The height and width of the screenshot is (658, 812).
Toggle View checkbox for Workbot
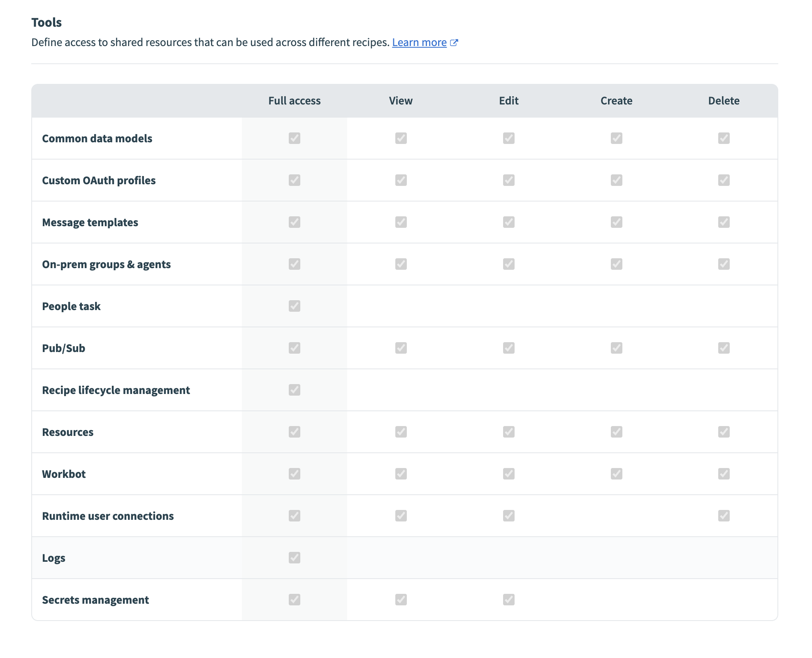point(401,474)
